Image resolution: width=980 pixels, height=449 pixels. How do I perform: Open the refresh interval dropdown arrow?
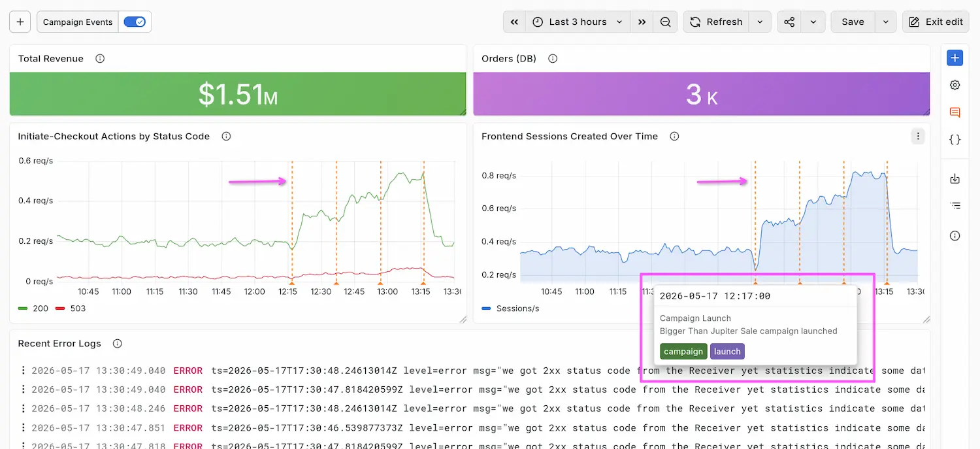click(x=760, y=22)
